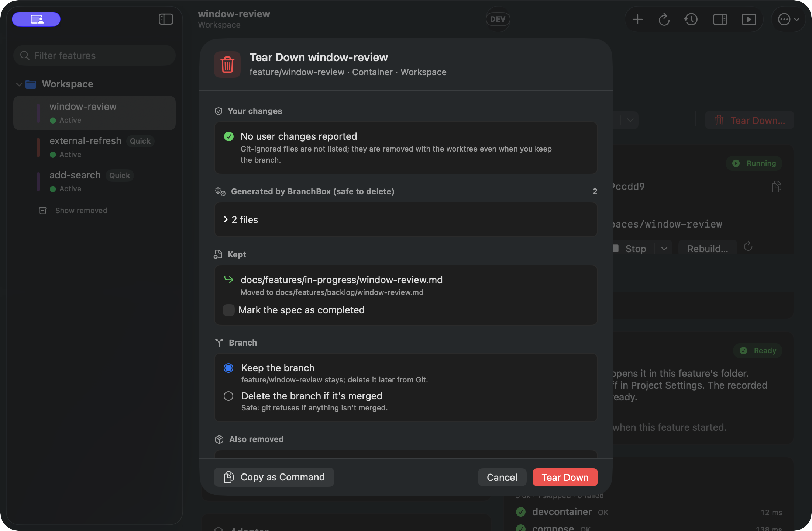Click the Quick tag on external-refresh
Image resolution: width=812 pixels, height=531 pixels.
(140, 141)
